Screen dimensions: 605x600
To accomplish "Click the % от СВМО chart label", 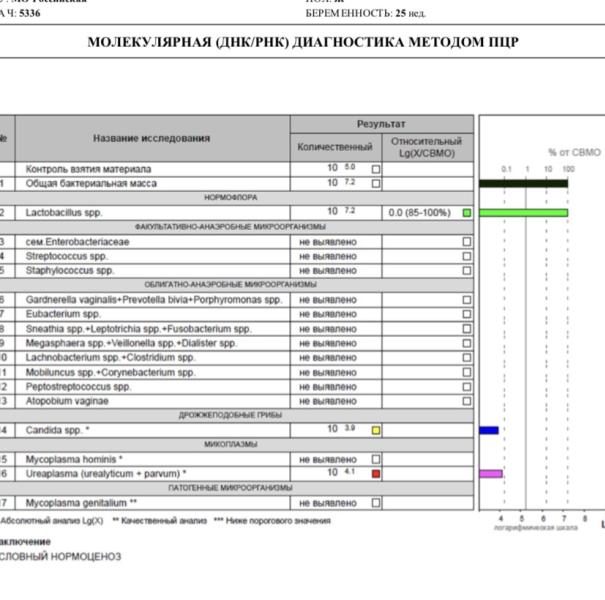I will tap(575, 152).
